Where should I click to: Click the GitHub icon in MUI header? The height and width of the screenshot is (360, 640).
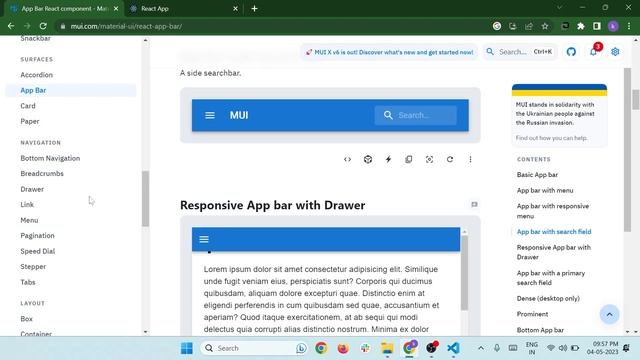571,52
